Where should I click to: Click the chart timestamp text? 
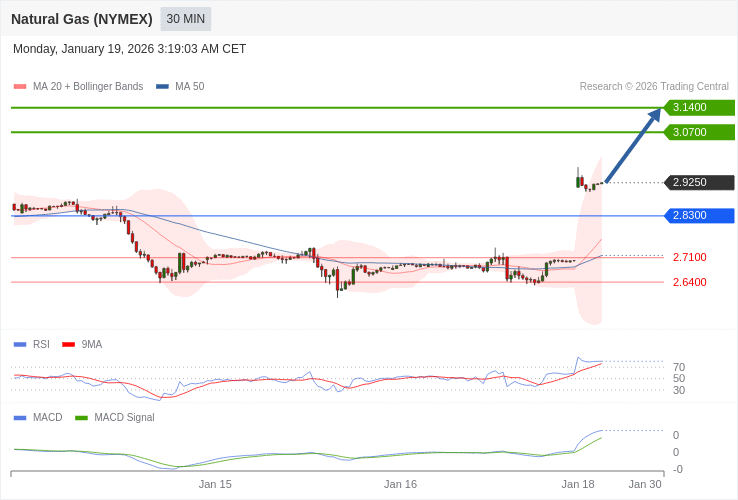(129, 49)
